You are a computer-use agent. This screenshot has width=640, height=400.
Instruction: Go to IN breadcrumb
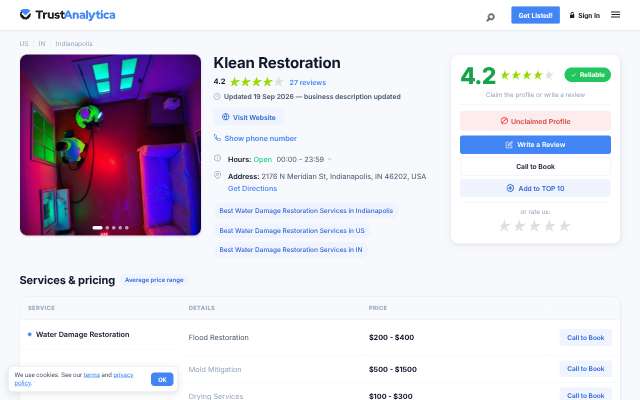pyautogui.click(x=42, y=43)
